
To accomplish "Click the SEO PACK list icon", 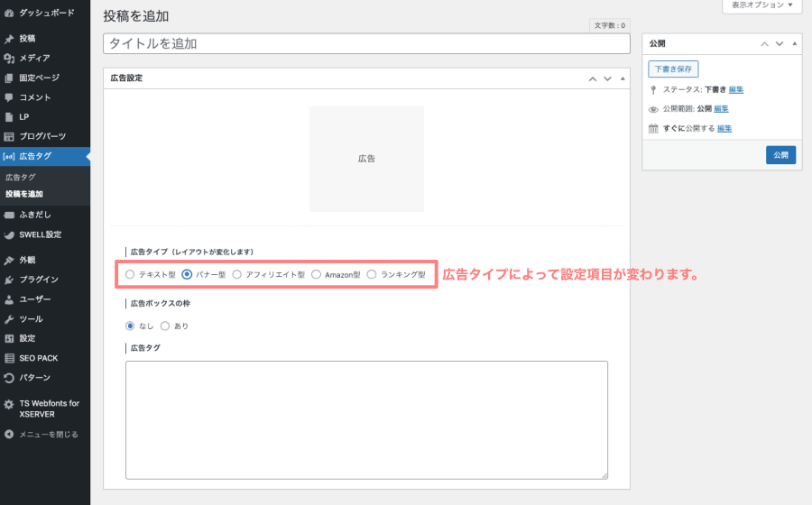I will coord(9,358).
